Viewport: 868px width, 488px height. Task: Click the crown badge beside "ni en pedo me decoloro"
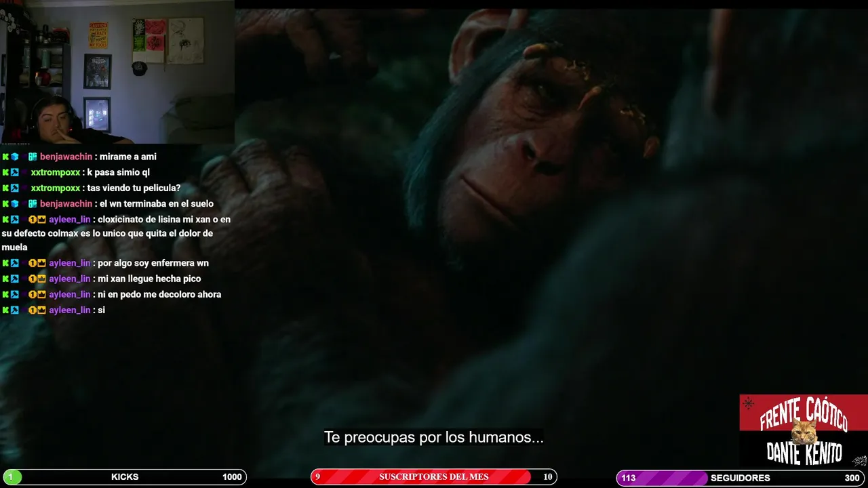41,294
